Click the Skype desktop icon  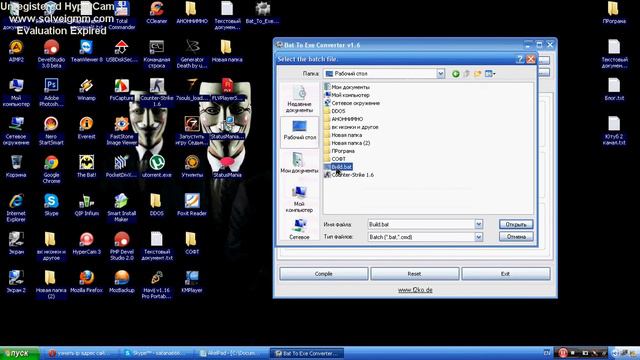point(51,204)
